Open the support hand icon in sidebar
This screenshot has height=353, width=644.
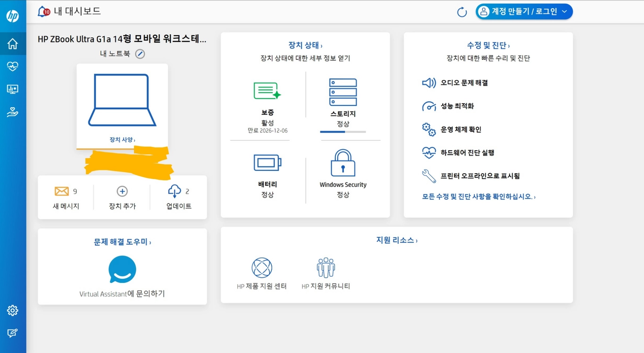13,112
